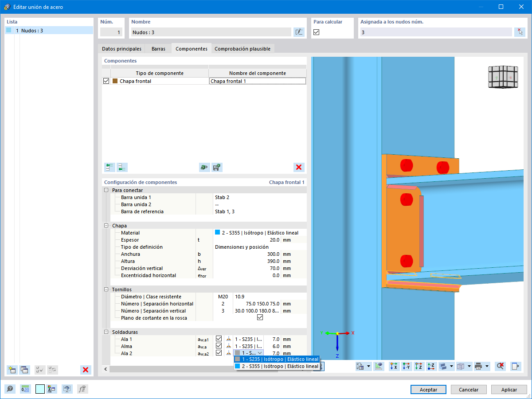Create a new steel joint in Lista
This screenshot has width=532, height=399.
12,370
